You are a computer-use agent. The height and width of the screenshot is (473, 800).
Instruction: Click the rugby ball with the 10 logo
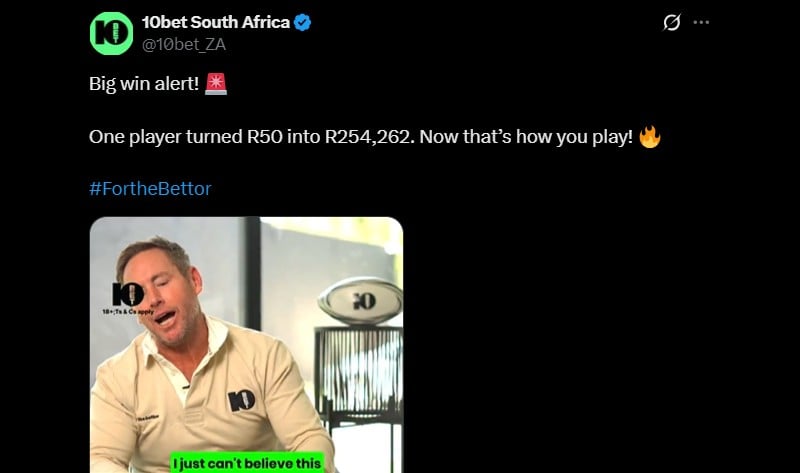pos(360,300)
